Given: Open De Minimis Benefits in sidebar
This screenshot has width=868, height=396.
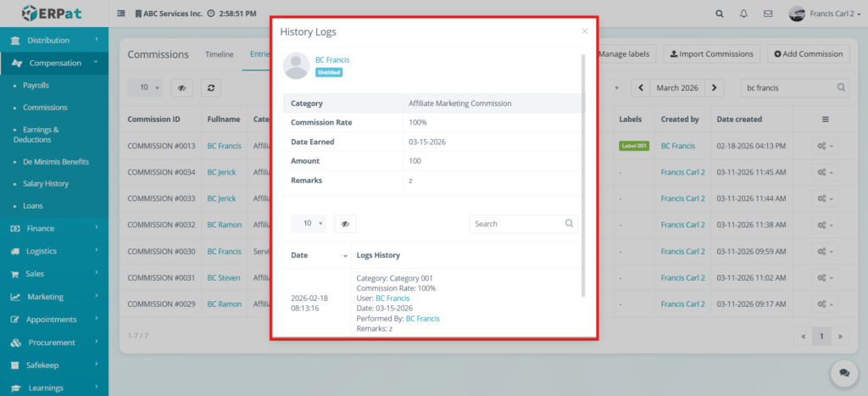Looking at the screenshot, I should (56, 162).
